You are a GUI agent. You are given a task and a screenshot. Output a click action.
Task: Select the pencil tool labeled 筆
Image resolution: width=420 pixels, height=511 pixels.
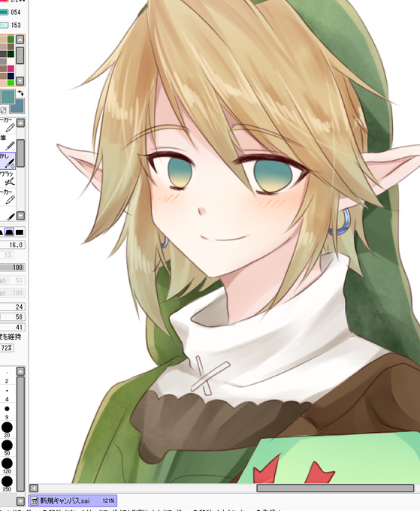8,143
